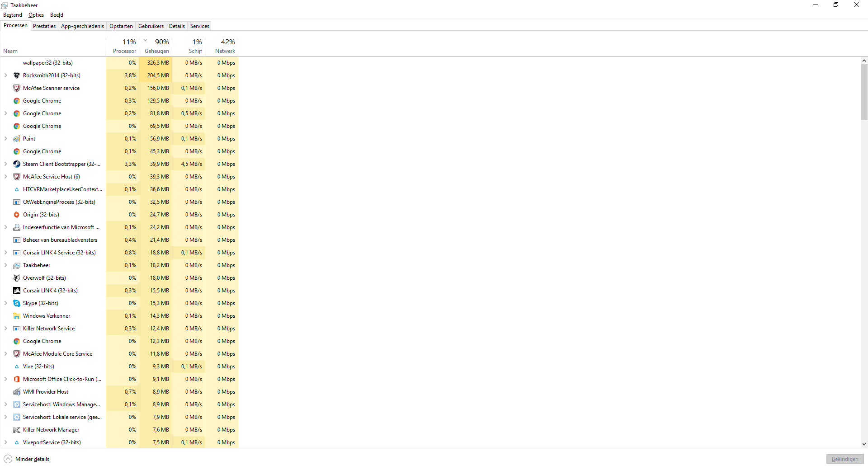Click the McAfee Service Host icon
The height and width of the screenshot is (470, 868).
(x=17, y=177)
